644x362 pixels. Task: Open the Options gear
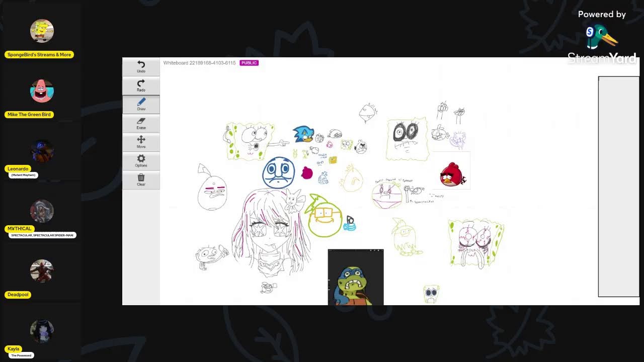(x=141, y=161)
